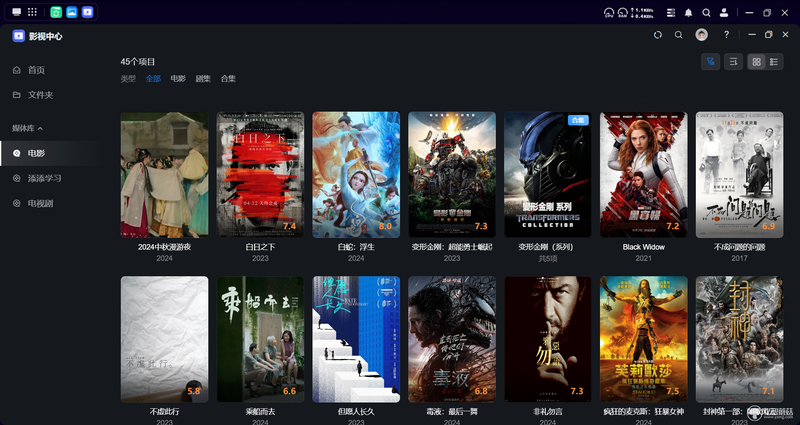Image resolution: width=800 pixels, height=425 pixels.
Task: Open the CPU usage gauge in the system bar
Action: click(x=609, y=13)
